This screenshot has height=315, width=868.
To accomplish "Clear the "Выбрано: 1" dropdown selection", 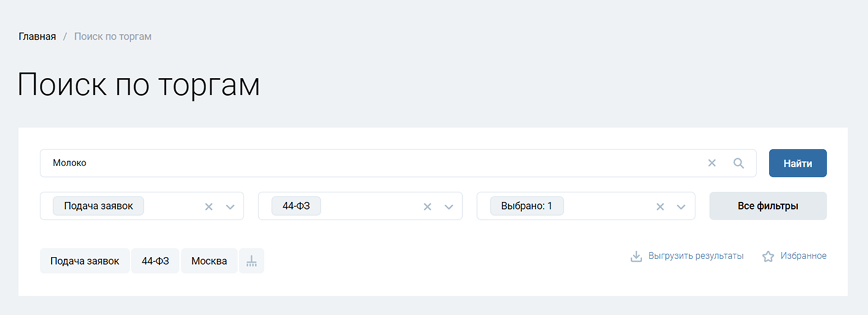I will pos(660,207).
